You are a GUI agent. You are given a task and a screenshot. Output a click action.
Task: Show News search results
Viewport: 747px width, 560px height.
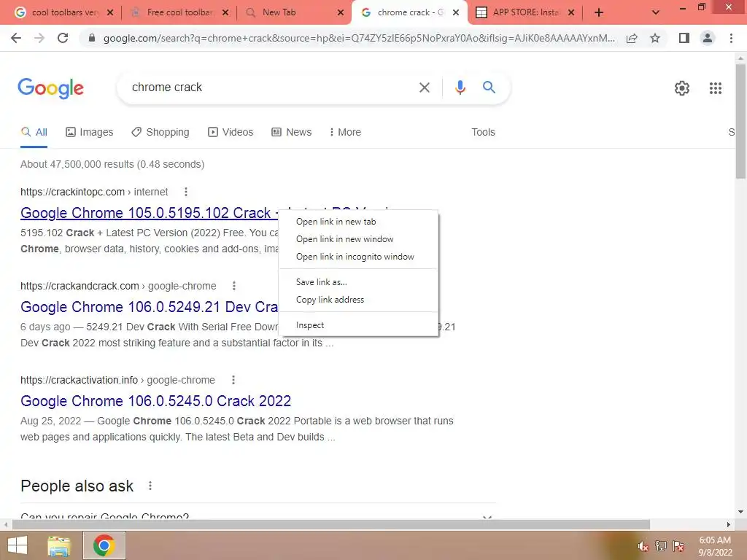tap(292, 133)
